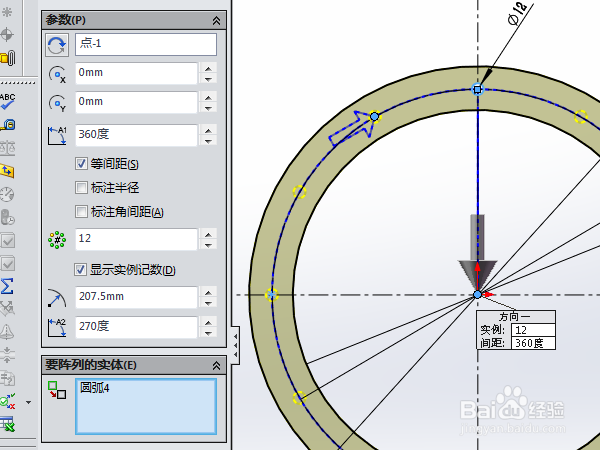Click the grayed import diagnostics icon
600x450 pixels.
7,378
